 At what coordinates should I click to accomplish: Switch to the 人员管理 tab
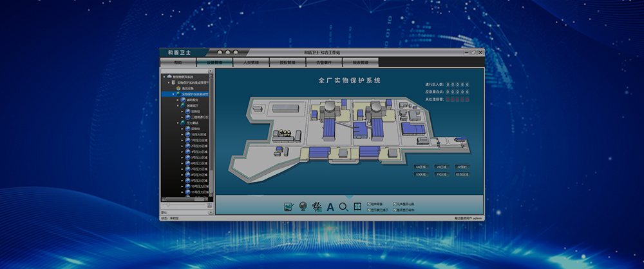[252, 63]
